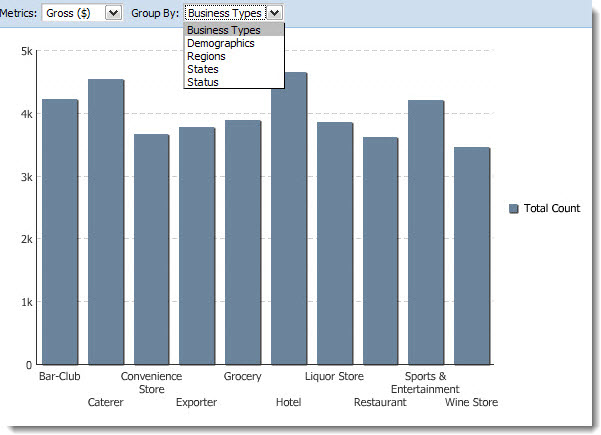Select Regions from the Group By list
601x435 pixels.
click(234, 56)
